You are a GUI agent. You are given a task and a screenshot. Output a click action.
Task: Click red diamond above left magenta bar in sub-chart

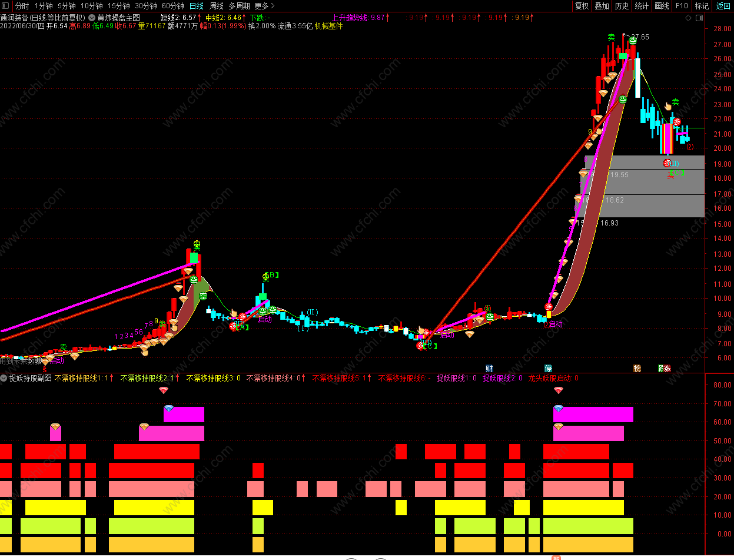[164, 390]
